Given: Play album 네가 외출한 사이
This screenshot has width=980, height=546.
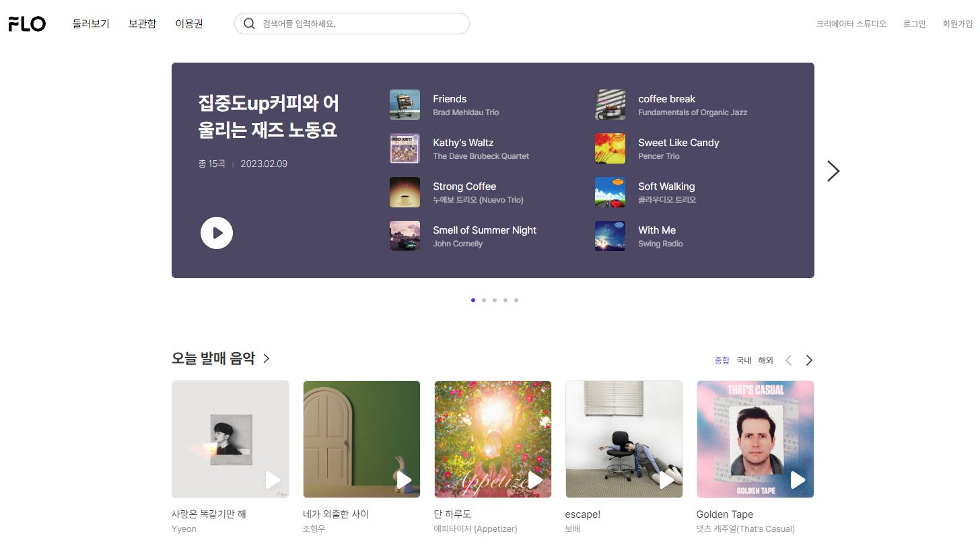Looking at the screenshot, I should point(404,480).
